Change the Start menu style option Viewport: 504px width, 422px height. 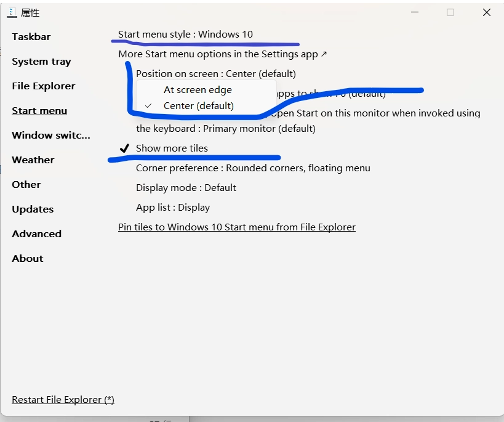tap(185, 34)
